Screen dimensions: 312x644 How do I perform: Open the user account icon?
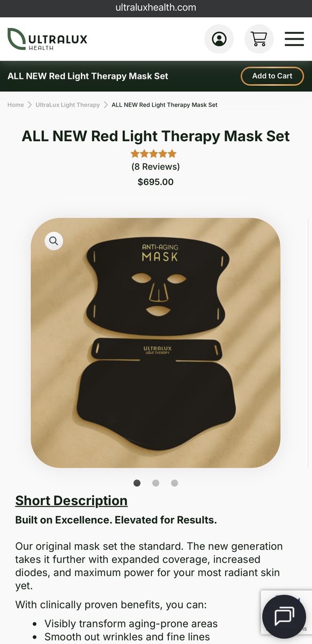(x=219, y=39)
